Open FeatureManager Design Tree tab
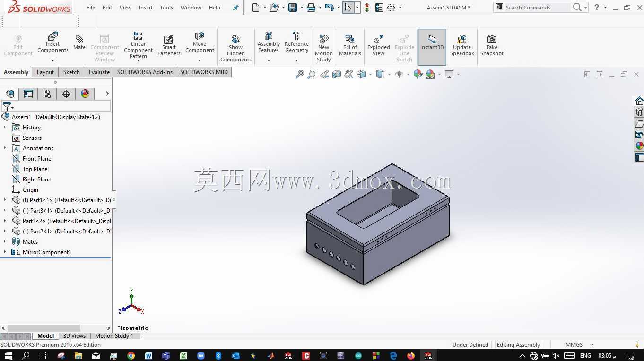 pos(9,94)
